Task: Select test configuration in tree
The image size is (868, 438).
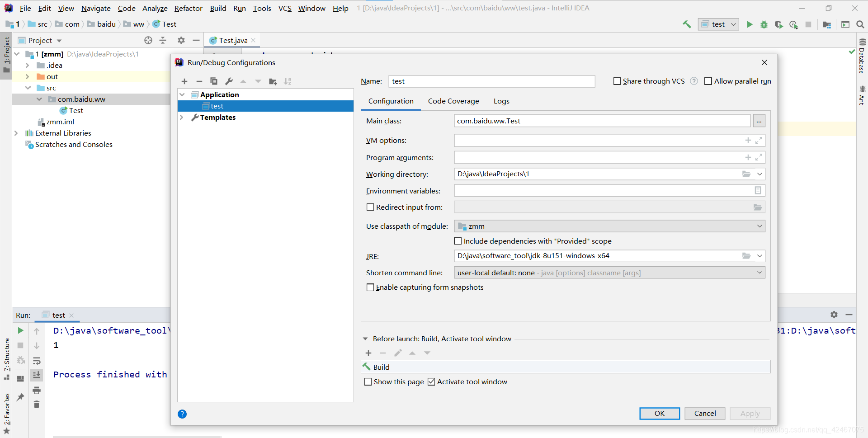Action: click(265, 106)
